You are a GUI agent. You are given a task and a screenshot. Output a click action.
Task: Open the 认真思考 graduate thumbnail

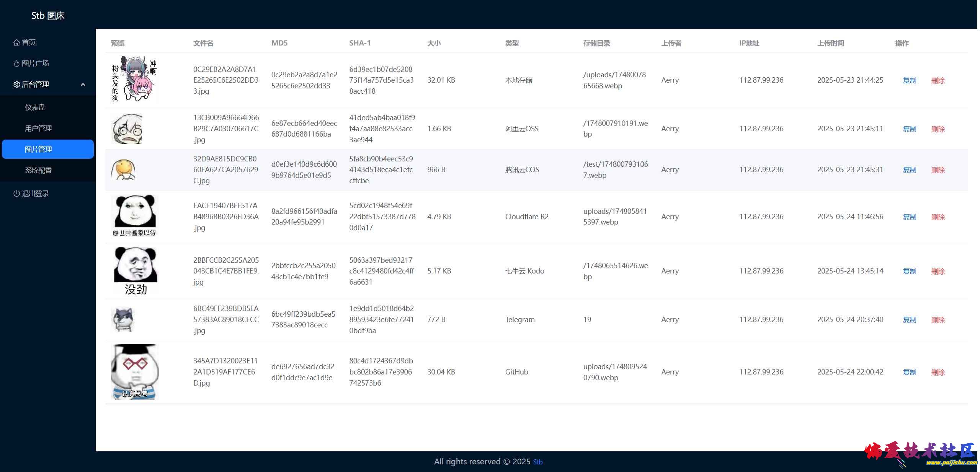tap(135, 372)
